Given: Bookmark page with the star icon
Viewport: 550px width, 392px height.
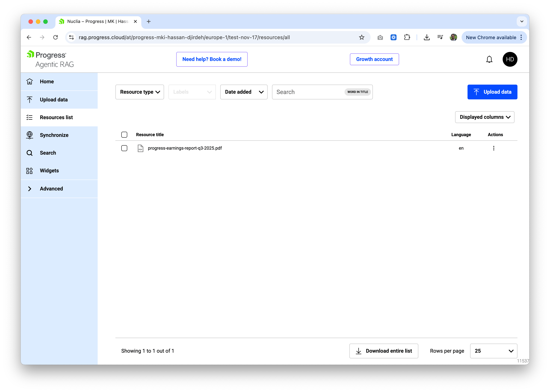Looking at the screenshot, I should [362, 38].
